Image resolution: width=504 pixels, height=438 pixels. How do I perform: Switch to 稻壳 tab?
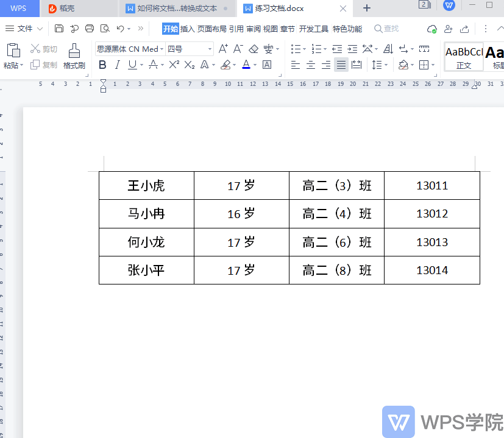79,9
